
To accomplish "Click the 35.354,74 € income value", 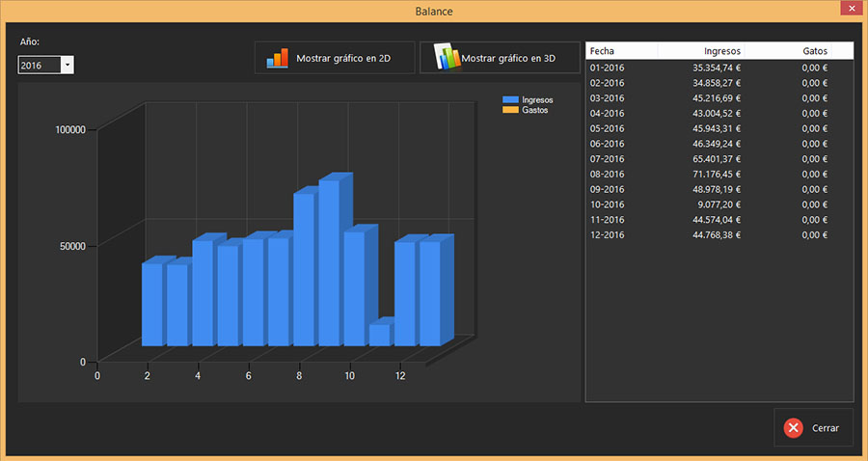I will click(x=717, y=68).
